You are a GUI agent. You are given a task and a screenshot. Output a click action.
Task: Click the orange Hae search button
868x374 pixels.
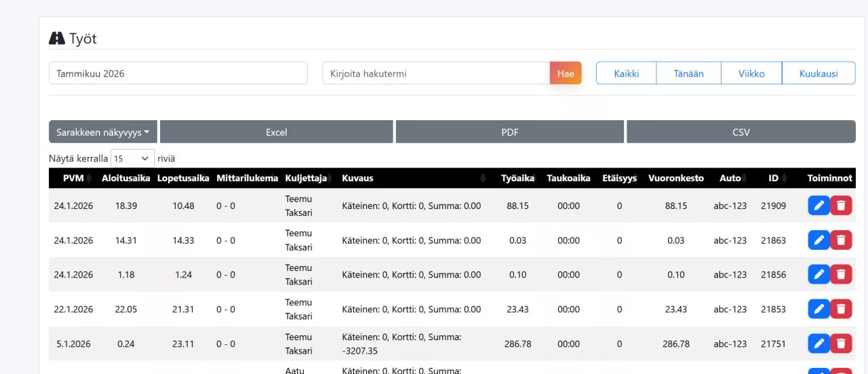(566, 73)
